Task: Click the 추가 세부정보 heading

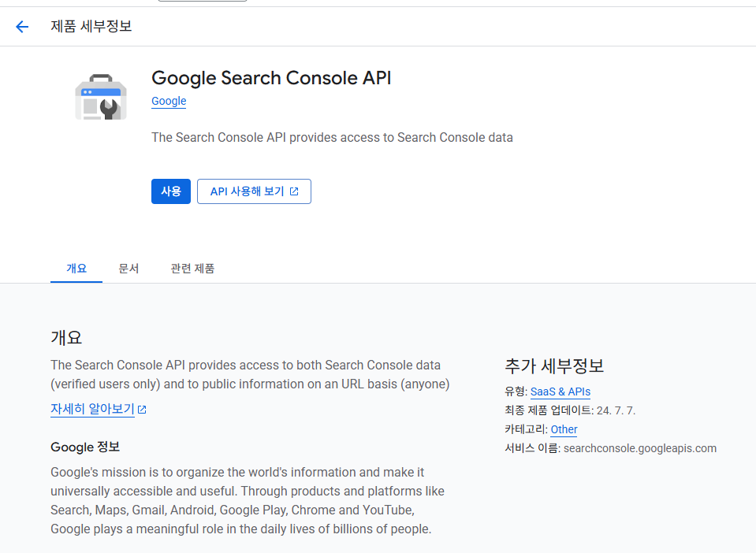Action: pyautogui.click(x=554, y=366)
